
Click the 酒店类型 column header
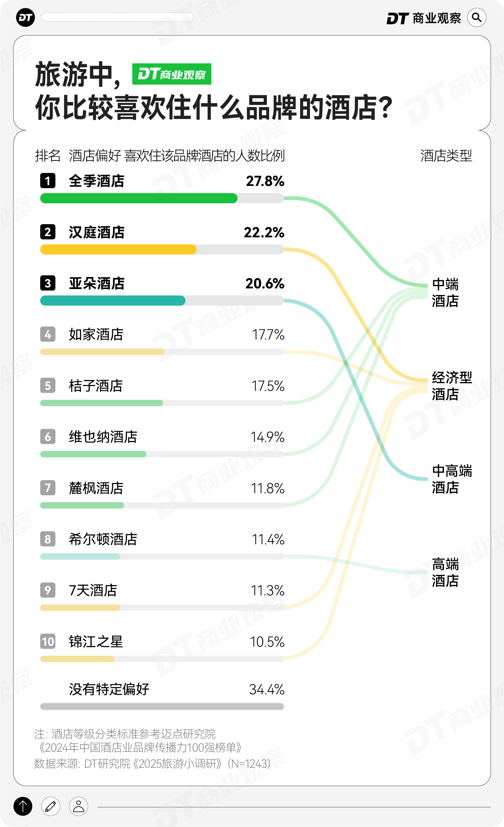[x=446, y=156]
